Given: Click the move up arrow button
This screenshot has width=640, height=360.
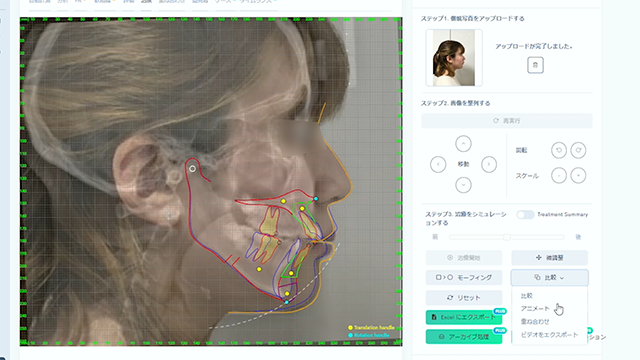Looking at the screenshot, I should click(463, 144).
